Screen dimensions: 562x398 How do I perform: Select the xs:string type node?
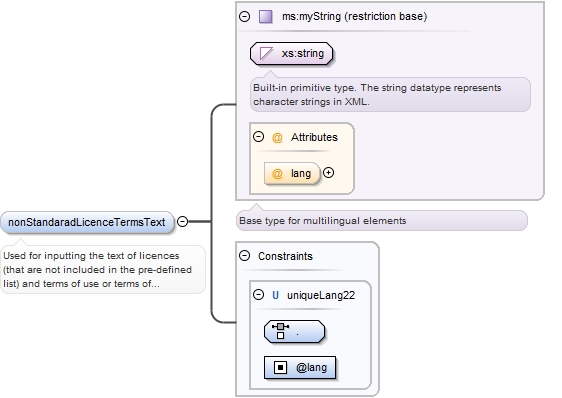click(291, 54)
